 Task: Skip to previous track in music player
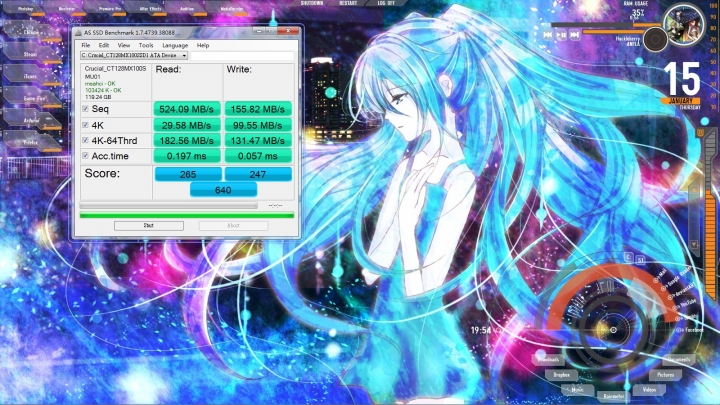[547, 34]
